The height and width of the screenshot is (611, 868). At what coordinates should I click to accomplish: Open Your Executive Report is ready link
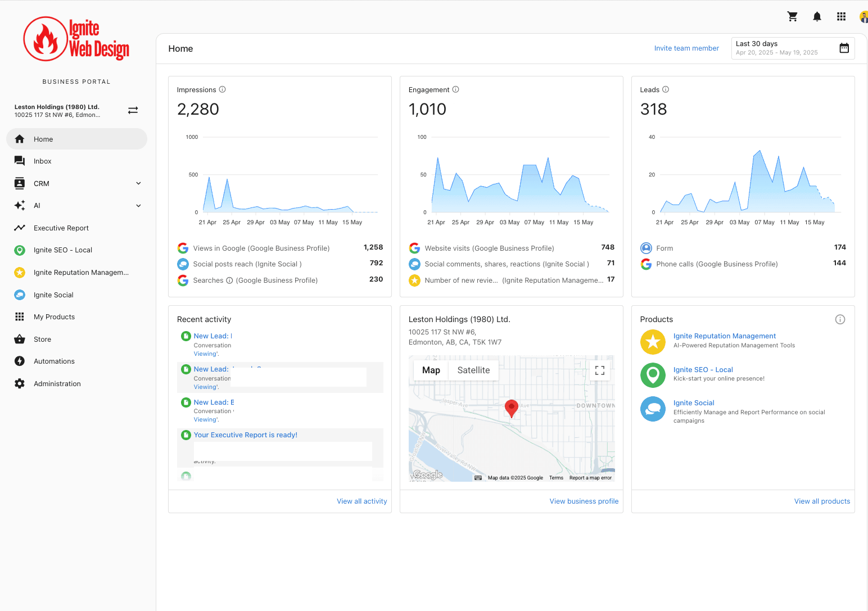click(x=245, y=435)
